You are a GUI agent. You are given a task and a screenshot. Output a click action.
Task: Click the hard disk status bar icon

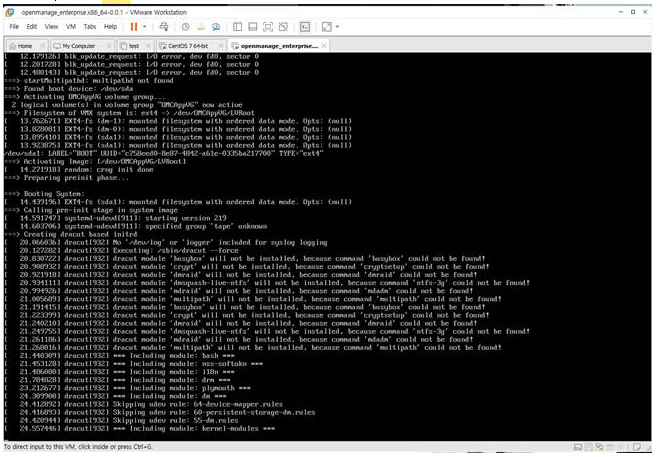(x=578, y=447)
